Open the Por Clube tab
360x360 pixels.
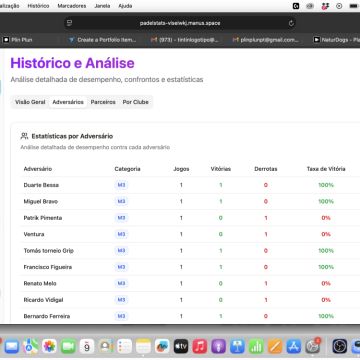135,102
